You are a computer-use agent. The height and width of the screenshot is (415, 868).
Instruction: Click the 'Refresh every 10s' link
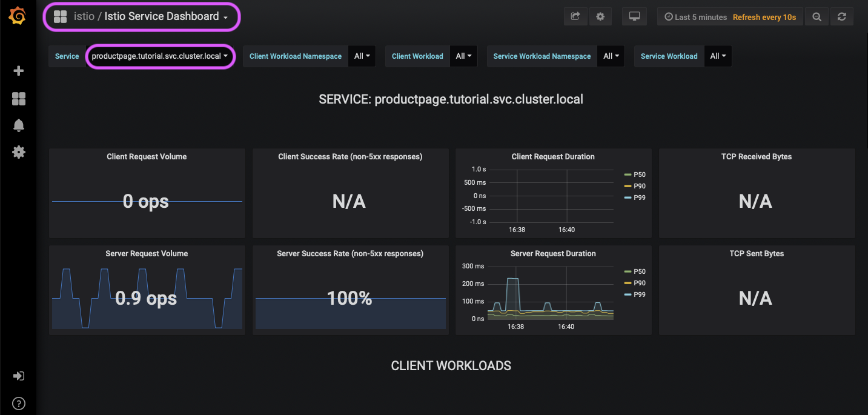[x=764, y=16]
